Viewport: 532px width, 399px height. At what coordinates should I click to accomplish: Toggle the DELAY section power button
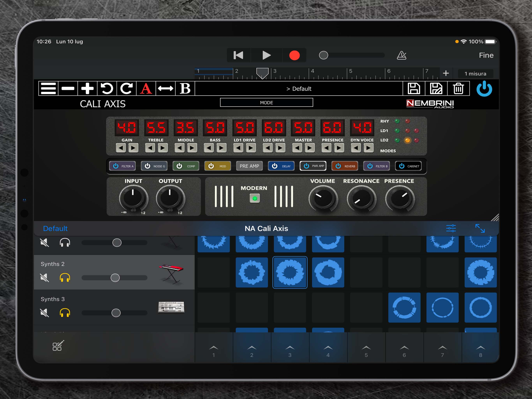[x=275, y=166]
